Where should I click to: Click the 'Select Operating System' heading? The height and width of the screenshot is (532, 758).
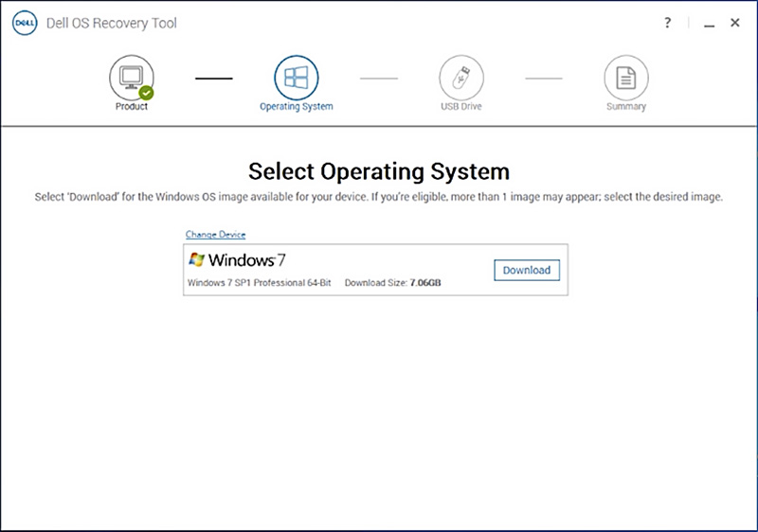pos(379,171)
